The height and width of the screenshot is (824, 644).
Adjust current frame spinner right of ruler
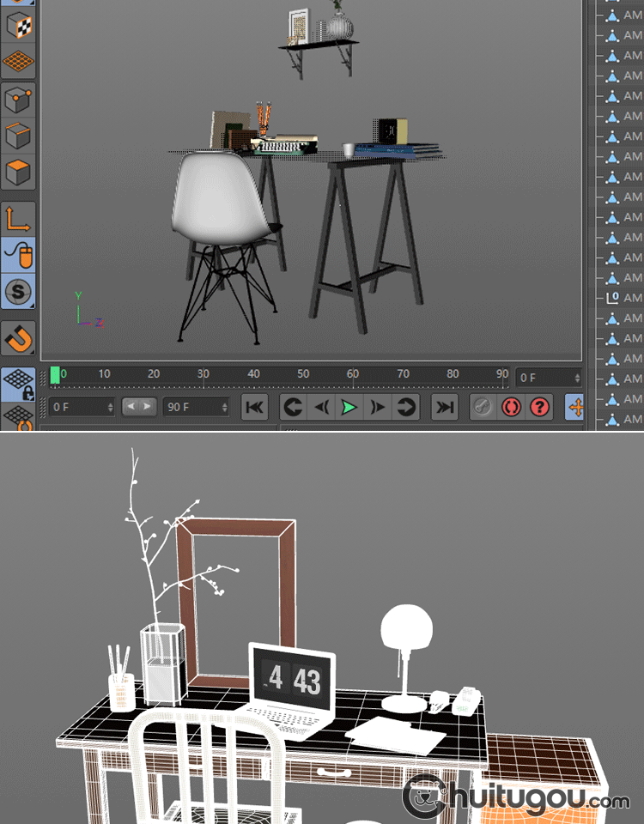577,378
